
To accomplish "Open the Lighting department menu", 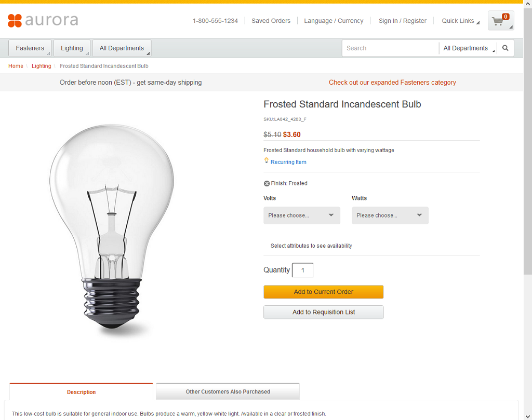I will click(x=72, y=48).
